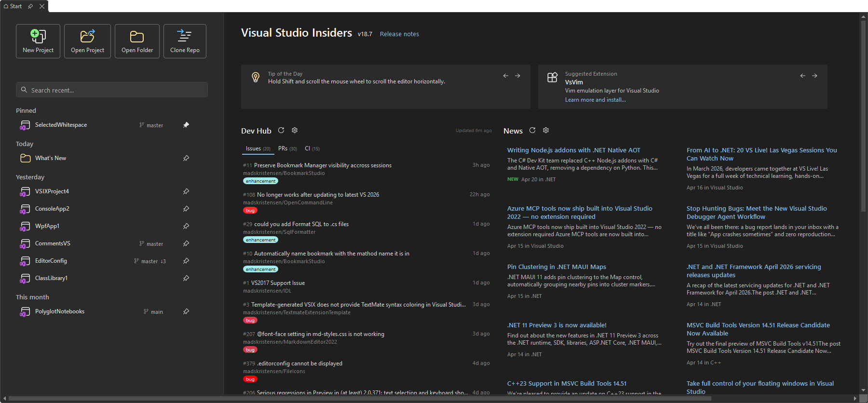Pin the ConsoleApp2 project
The width and height of the screenshot is (868, 403).
tap(186, 209)
